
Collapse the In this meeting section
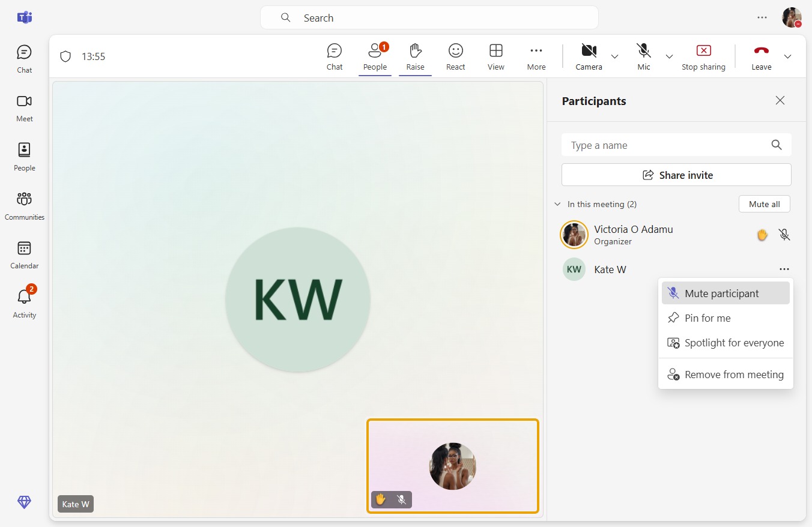pyautogui.click(x=557, y=204)
